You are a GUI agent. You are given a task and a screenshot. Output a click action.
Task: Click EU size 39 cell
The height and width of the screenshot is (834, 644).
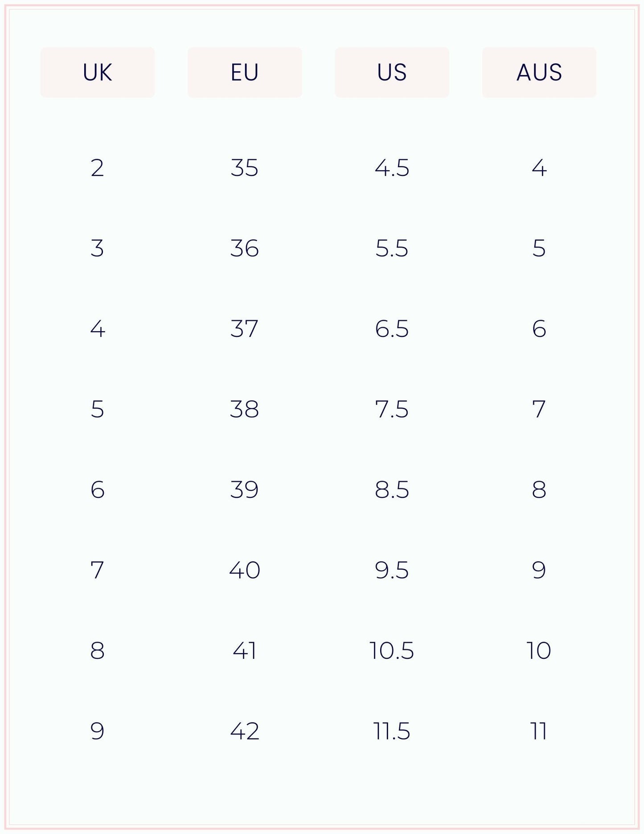tap(245, 490)
